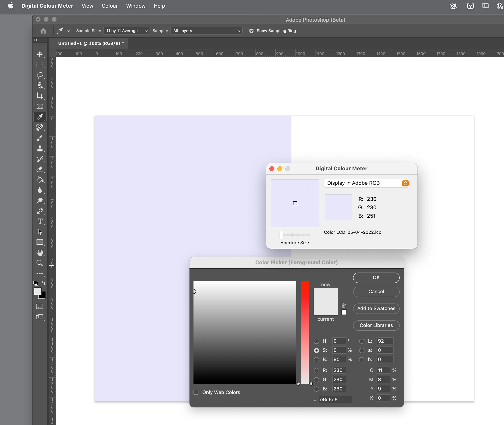Screen dimensions: 504x425
Task: Enable Only Web Colors checkbox
Action: tap(196, 392)
